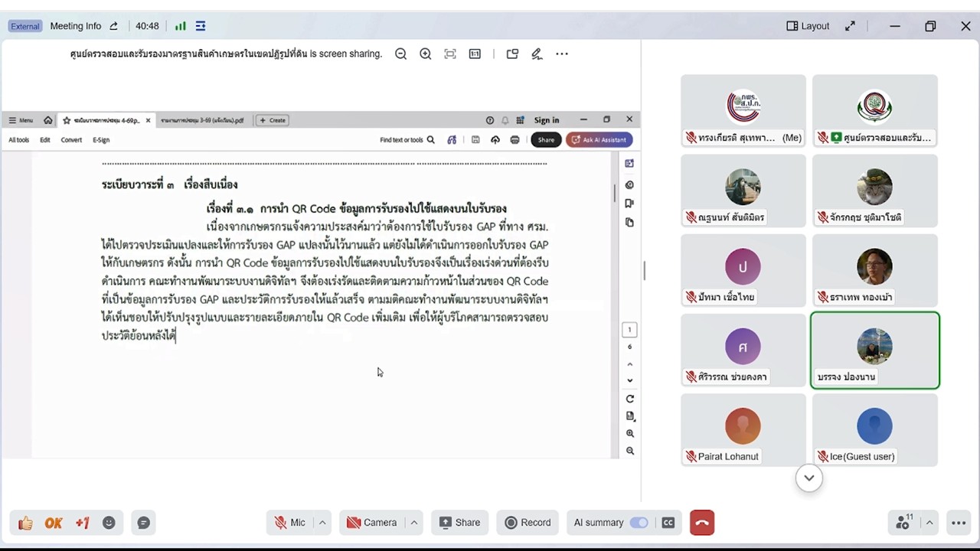The image size is (980, 551).
Task: Expand the microphone options chevron
Action: click(x=321, y=522)
